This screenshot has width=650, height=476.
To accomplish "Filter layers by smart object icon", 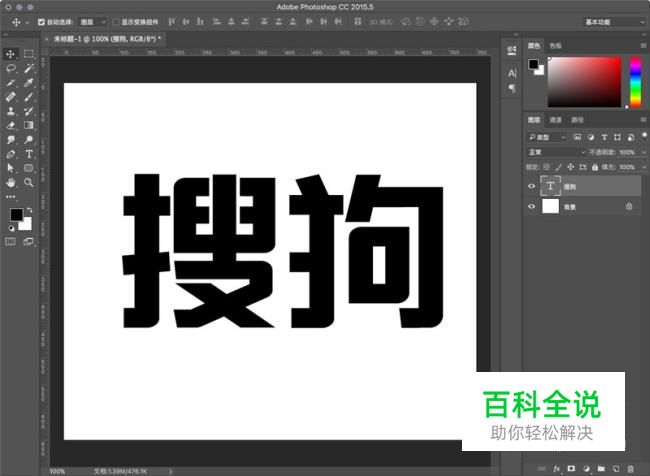I will 631,137.
